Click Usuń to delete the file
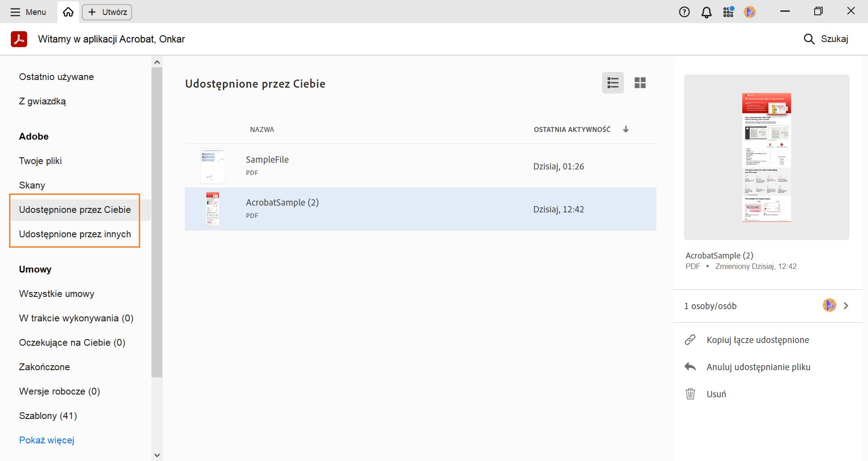The image size is (868, 461). click(x=716, y=394)
